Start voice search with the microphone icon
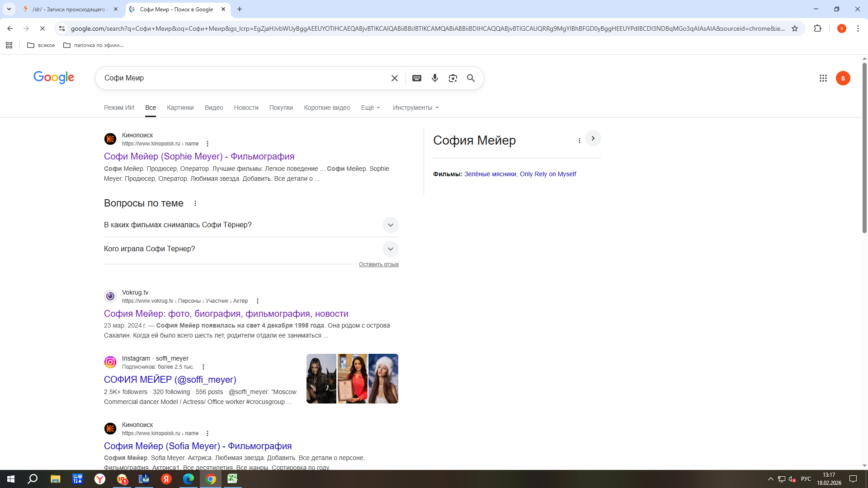The image size is (868, 488). (435, 78)
